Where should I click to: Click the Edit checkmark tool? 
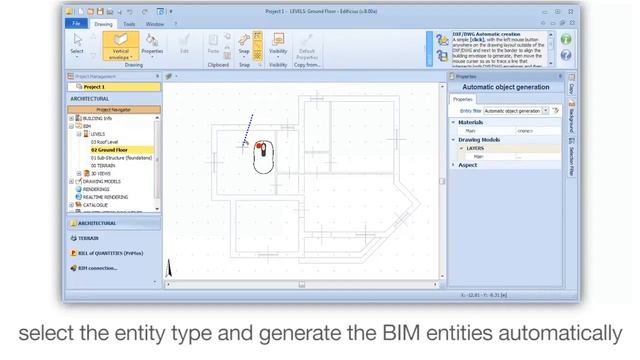point(184,44)
